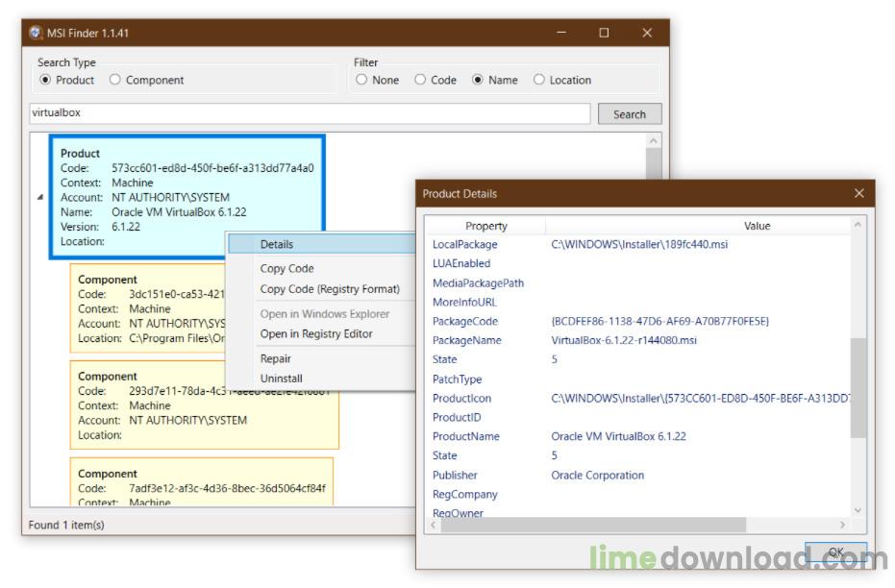This screenshot has height=588, width=895.
Task: Collapse the VirtualBox product tree node
Action: point(39,197)
